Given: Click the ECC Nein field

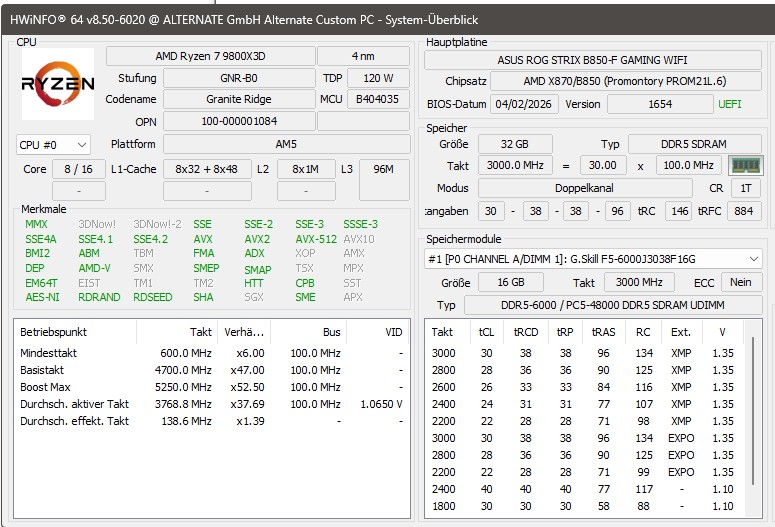Looking at the screenshot, I should 741,282.
